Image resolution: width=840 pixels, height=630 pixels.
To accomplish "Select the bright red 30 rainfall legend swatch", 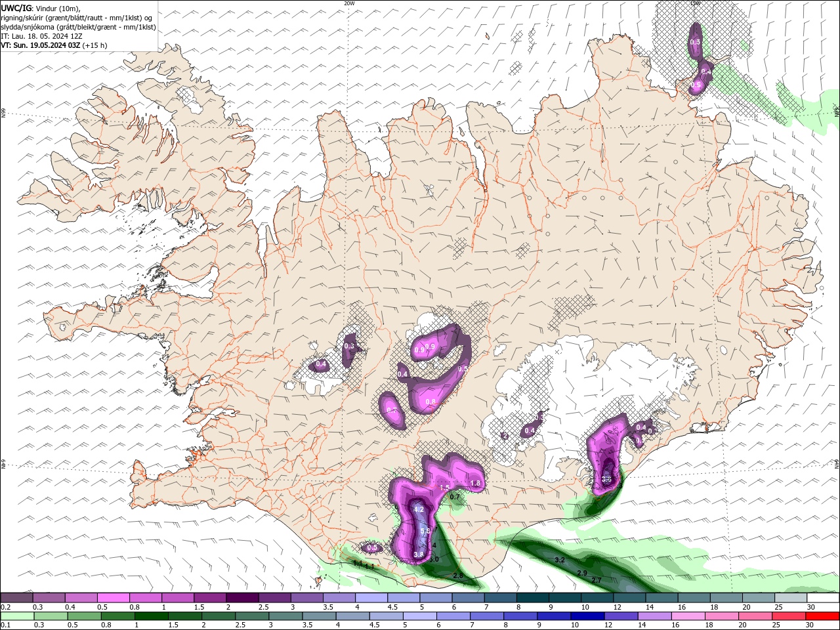I will click(x=823, y=616).
